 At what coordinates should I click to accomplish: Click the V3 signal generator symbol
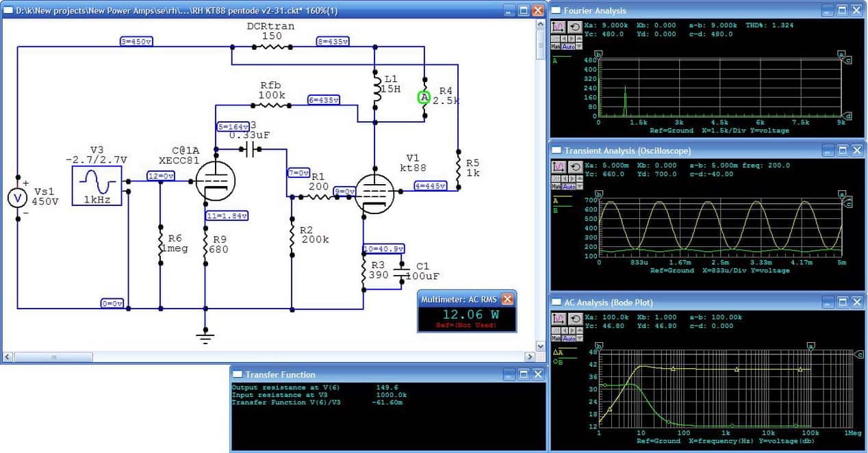97,185
